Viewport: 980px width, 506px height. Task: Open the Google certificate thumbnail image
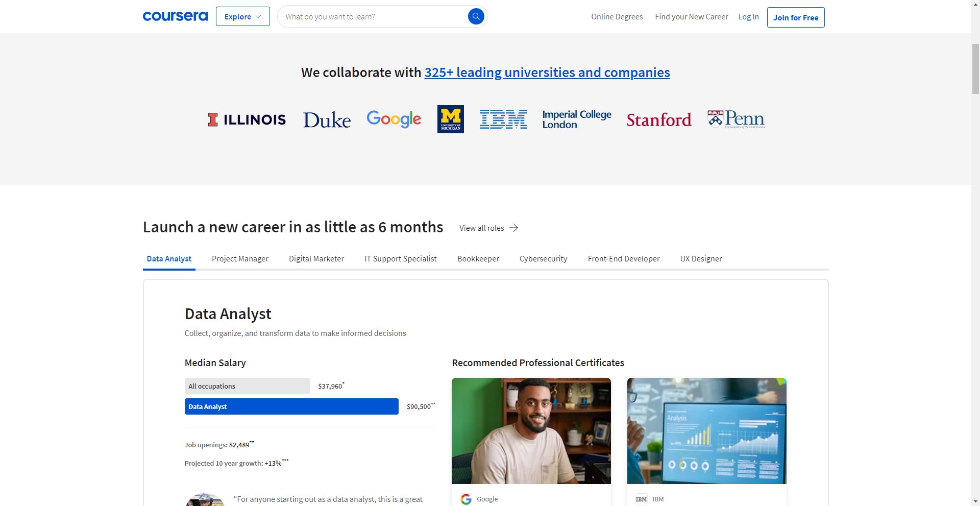click(531, 430)
